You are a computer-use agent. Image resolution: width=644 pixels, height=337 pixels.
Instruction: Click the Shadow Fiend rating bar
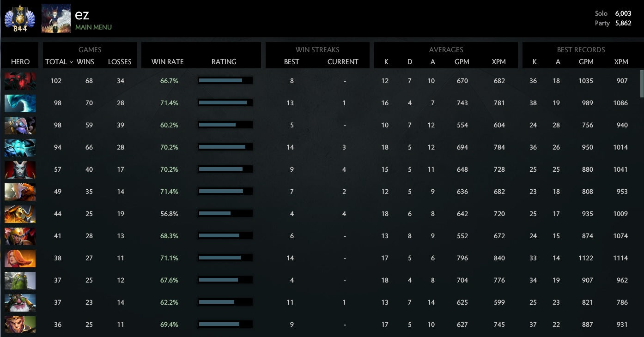click(x=225, y=81)
